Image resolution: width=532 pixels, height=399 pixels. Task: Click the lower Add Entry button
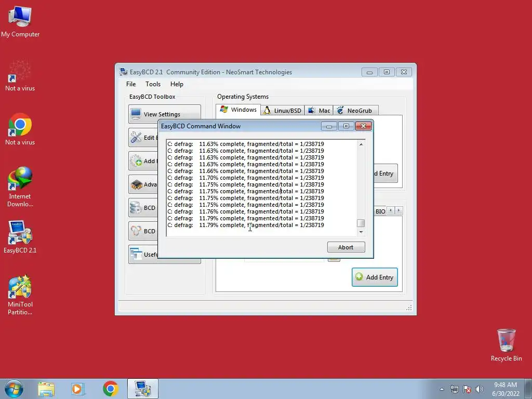click(375, 277)
